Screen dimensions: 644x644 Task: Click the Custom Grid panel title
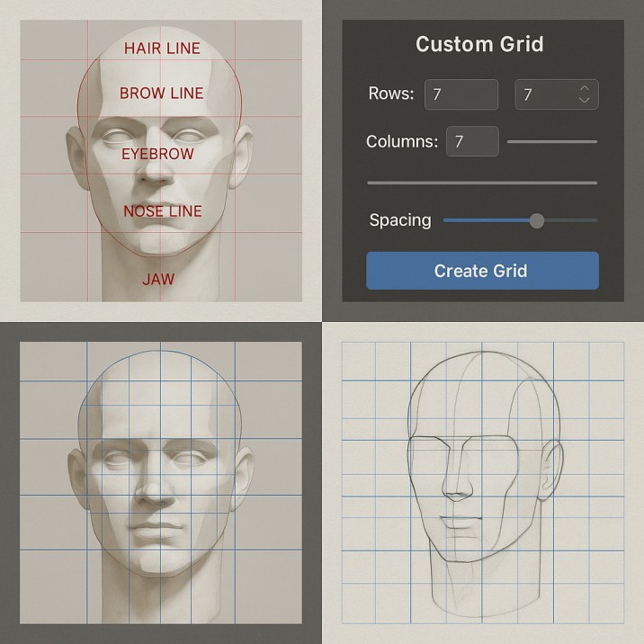(479, 44)
